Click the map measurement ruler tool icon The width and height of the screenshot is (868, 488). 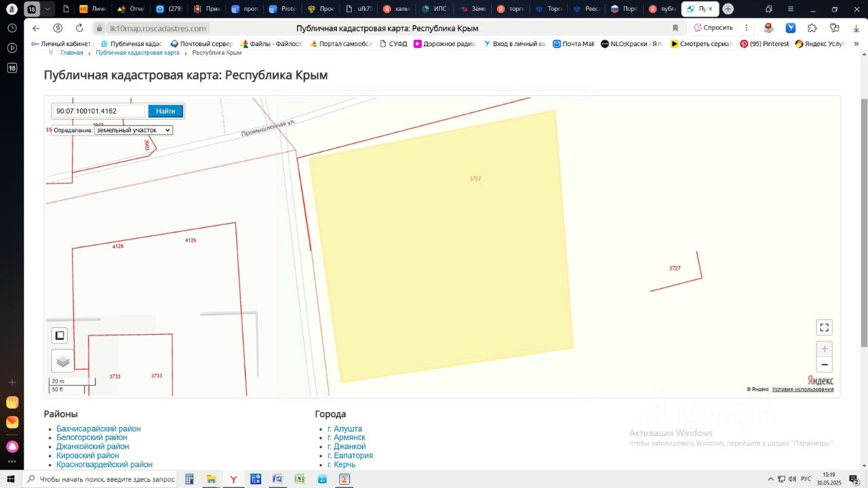60,335
